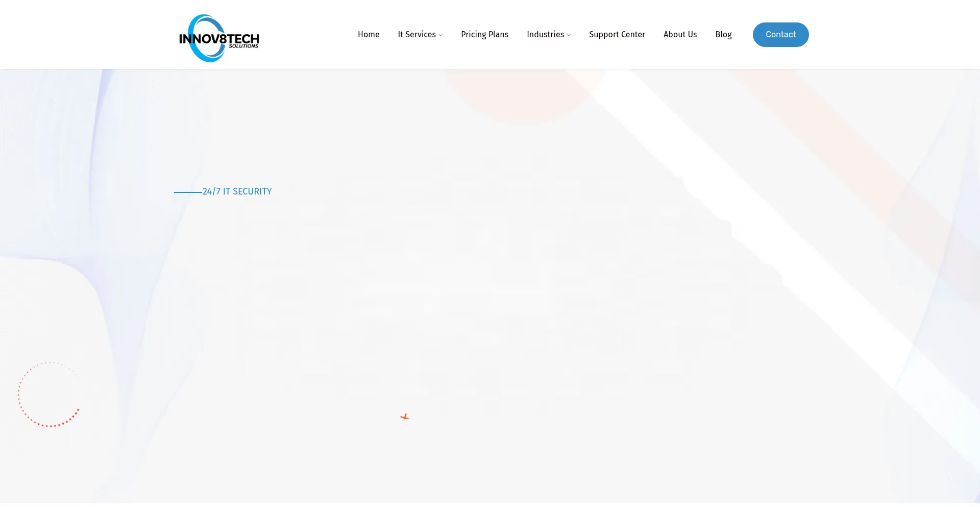Click the Innov8tech Solutions logo
Image resolution: width=980 pixels, height=507 pixels.
[x=219, y=38]
